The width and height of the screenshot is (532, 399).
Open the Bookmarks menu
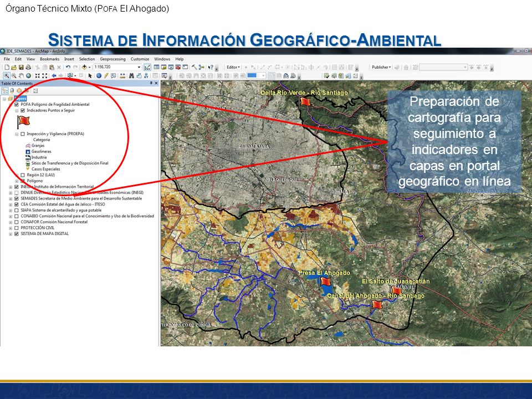49,59
